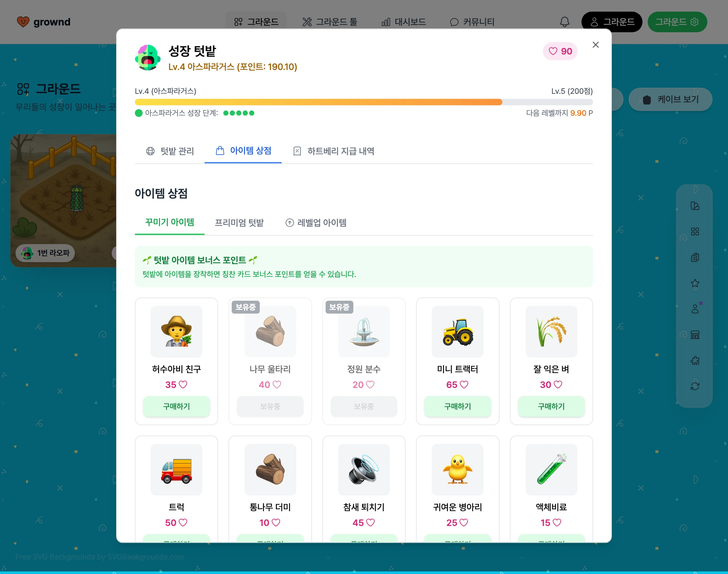The image size is (728, 574).
Task: Buy the 허수아비 친구 item
Action: pyautogui.click(x=176, y=406)
